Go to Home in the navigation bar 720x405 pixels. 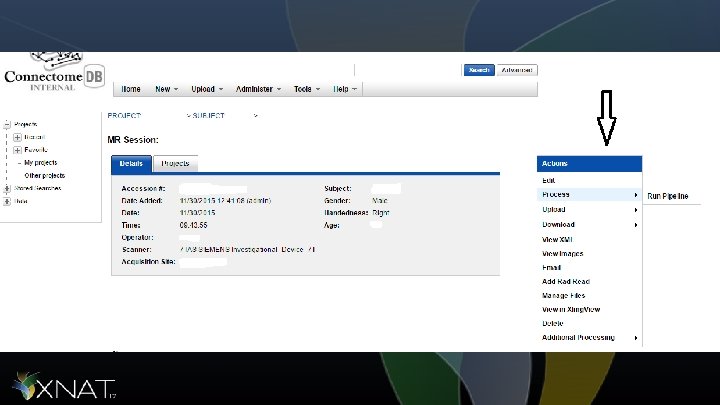[131, 89]
